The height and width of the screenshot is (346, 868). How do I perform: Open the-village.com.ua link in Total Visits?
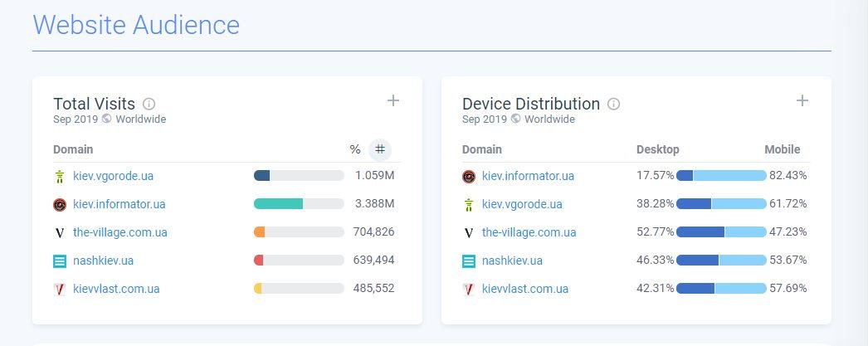pos(120,232)
